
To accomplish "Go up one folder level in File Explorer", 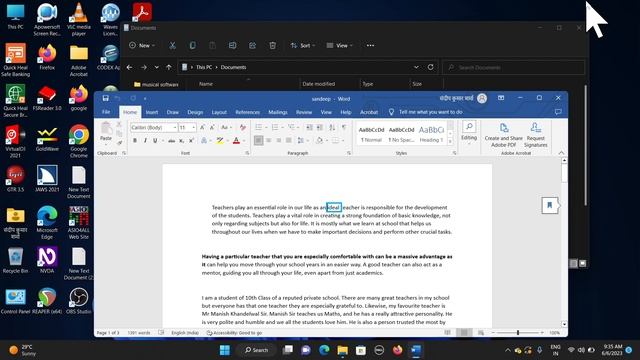I will coord(169,67).
